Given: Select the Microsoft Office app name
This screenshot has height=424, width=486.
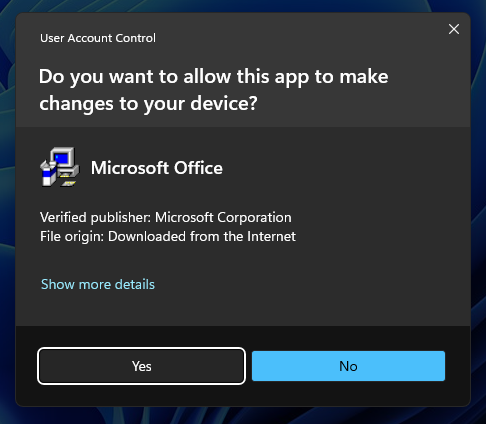Looking at the screenshot, I should click(157, 168).
